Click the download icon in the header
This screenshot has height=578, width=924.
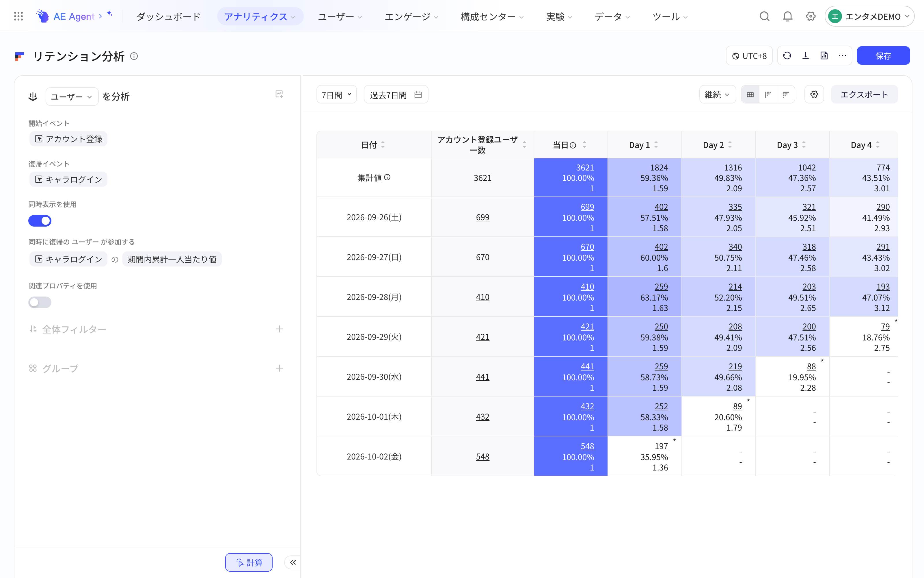coord(806,56)
